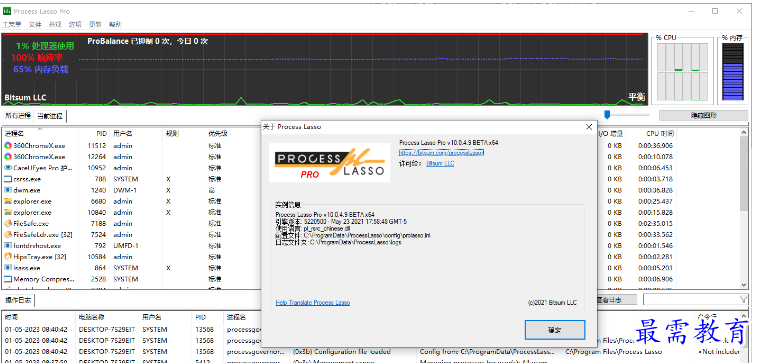Image resolution: width=757 pixels, height=363 pixels.
Task: Close the About Process Lasso dialog
Action: 589,127
